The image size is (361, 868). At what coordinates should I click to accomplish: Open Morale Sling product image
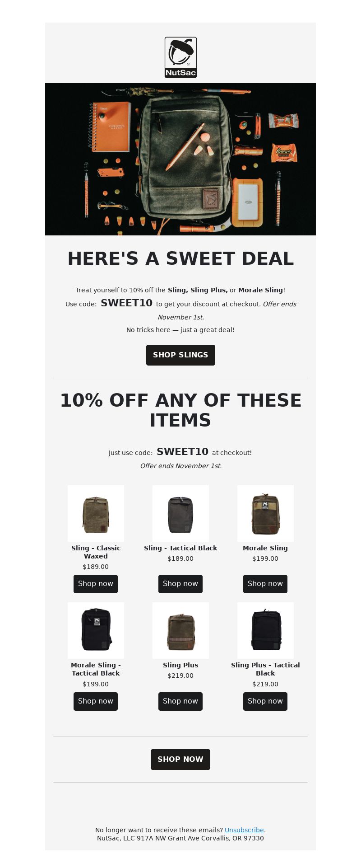(x=265, y=513)
